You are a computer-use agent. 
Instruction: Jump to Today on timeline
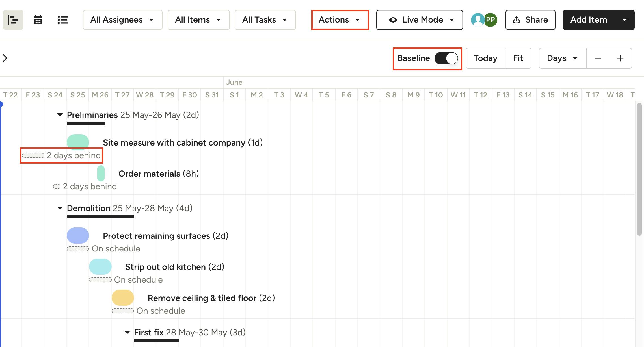[x=485, y=58]
